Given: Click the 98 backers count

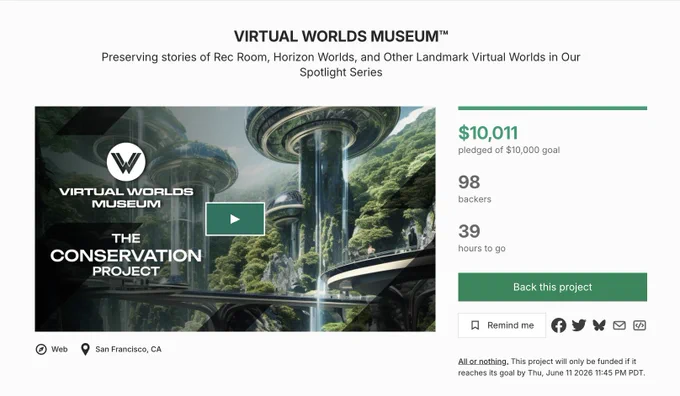Looking at the screenshot, I should click(x=469, y=182).
